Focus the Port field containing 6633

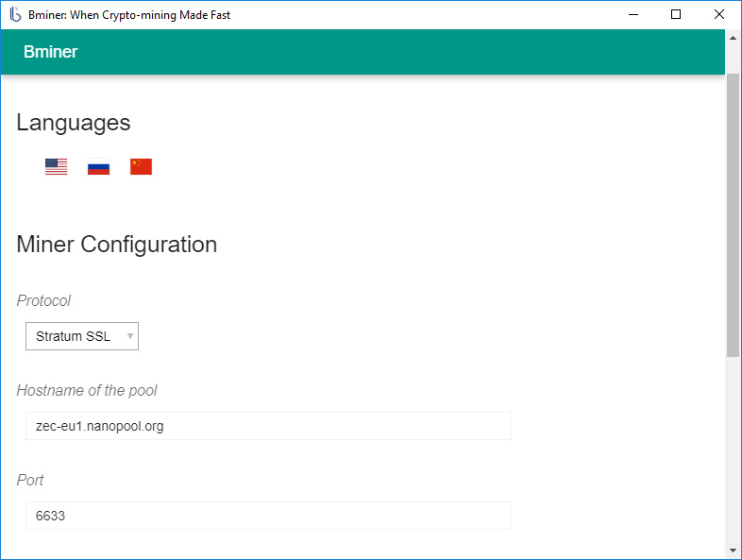click(268, 516)
